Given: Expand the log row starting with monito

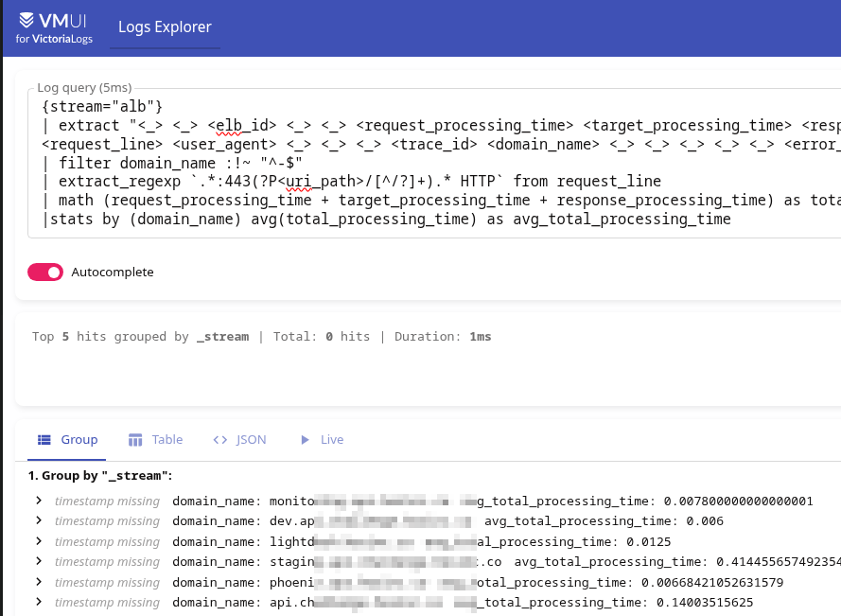Looking at the screenshot, I should 39,501.
